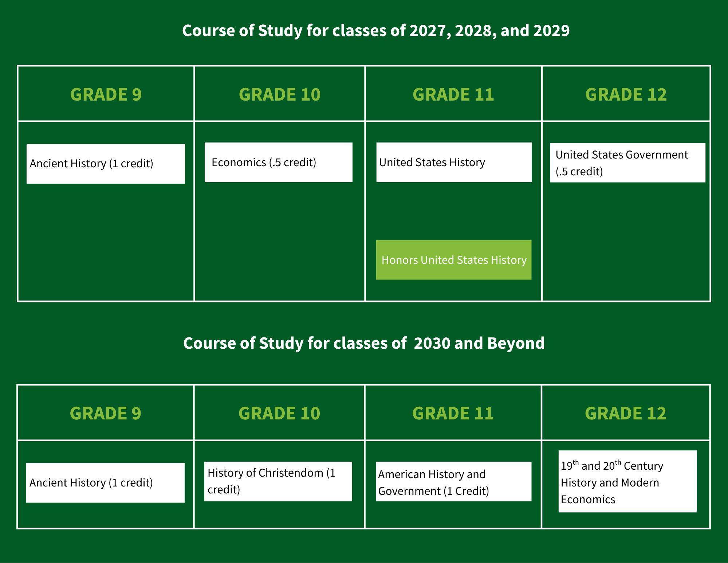Select GRADE 11 header in the 2030 table
This screenshot has height=563, width=728.
(x=453, y=413)
